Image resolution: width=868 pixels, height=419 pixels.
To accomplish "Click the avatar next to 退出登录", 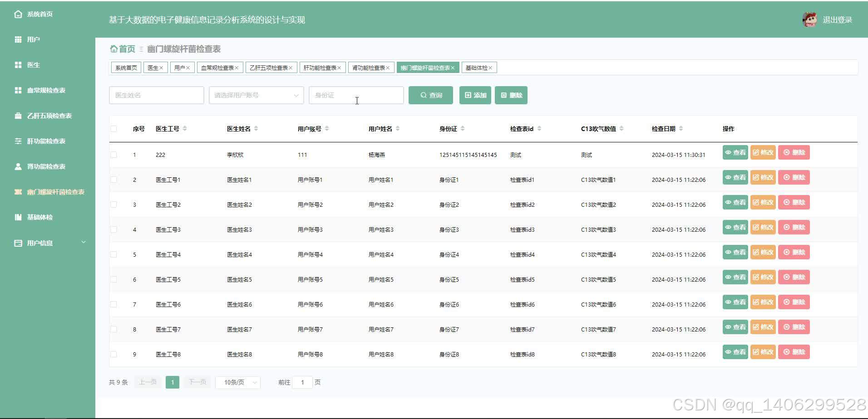I will 811,19.
